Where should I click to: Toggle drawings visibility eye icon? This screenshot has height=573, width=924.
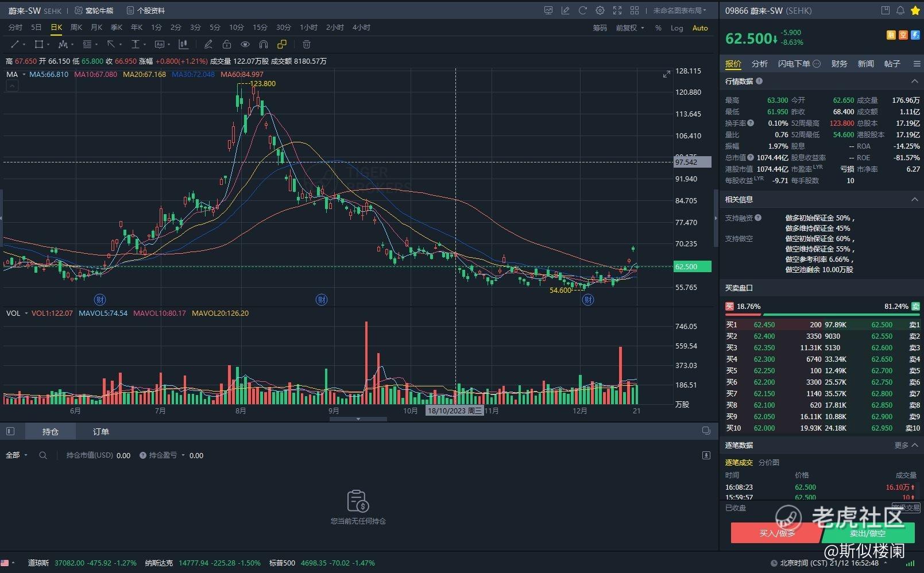point(245,44)
